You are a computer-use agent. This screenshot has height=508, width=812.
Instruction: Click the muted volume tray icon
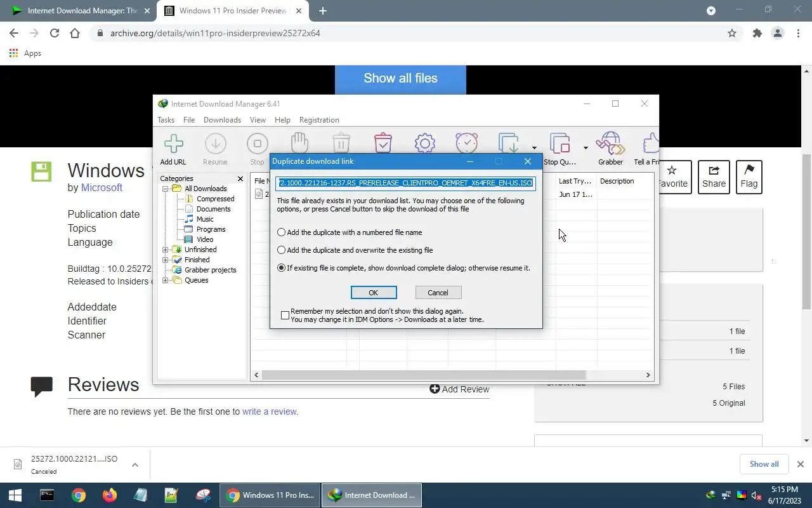[756, 495]
